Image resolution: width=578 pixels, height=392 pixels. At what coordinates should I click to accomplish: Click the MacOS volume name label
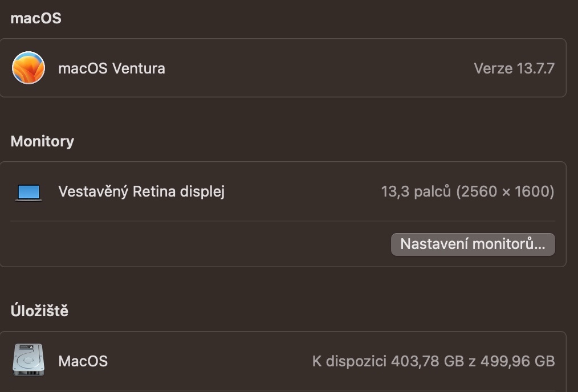(83, 361)
